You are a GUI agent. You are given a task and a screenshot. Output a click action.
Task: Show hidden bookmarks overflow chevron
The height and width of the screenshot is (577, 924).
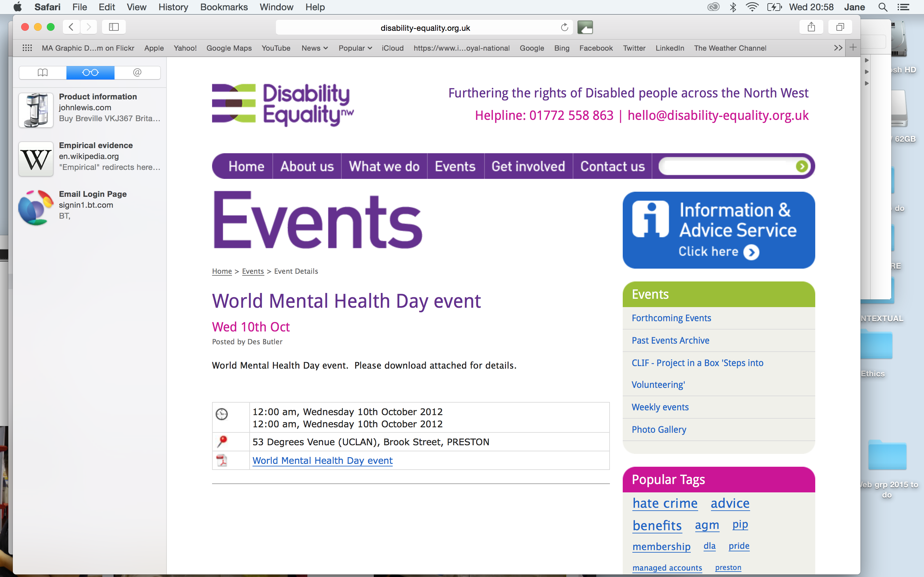pos(838,48)
